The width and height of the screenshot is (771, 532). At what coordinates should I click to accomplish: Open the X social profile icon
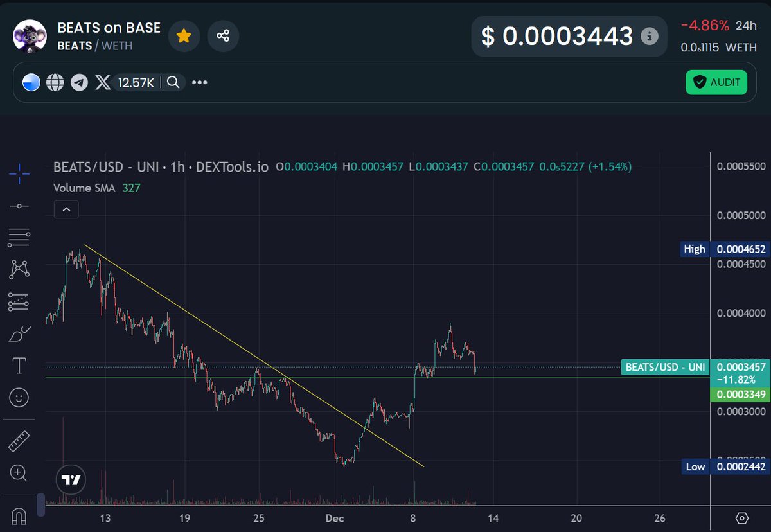(x=103, y=82)
